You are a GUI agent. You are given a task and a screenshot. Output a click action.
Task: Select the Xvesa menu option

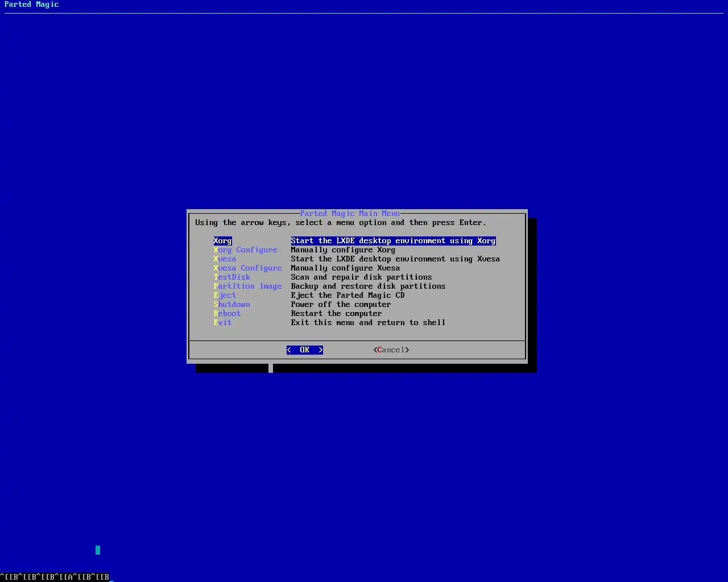225,259
